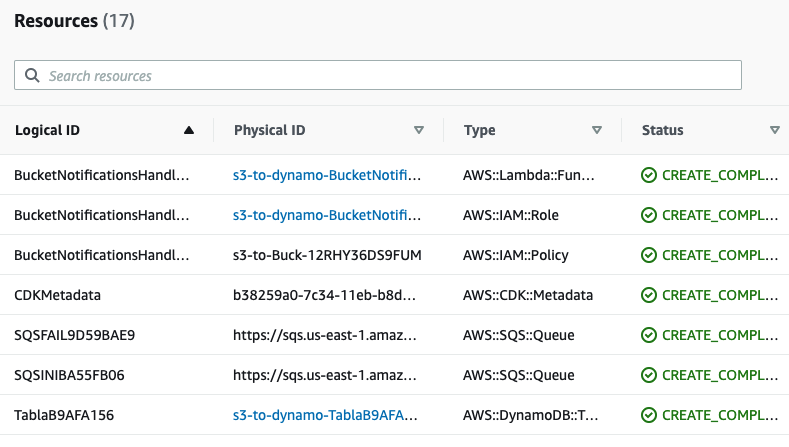789x447 pixels.
Task: Click the search magnifier icon
Action: pyautogui.click(x=32, y=76)
